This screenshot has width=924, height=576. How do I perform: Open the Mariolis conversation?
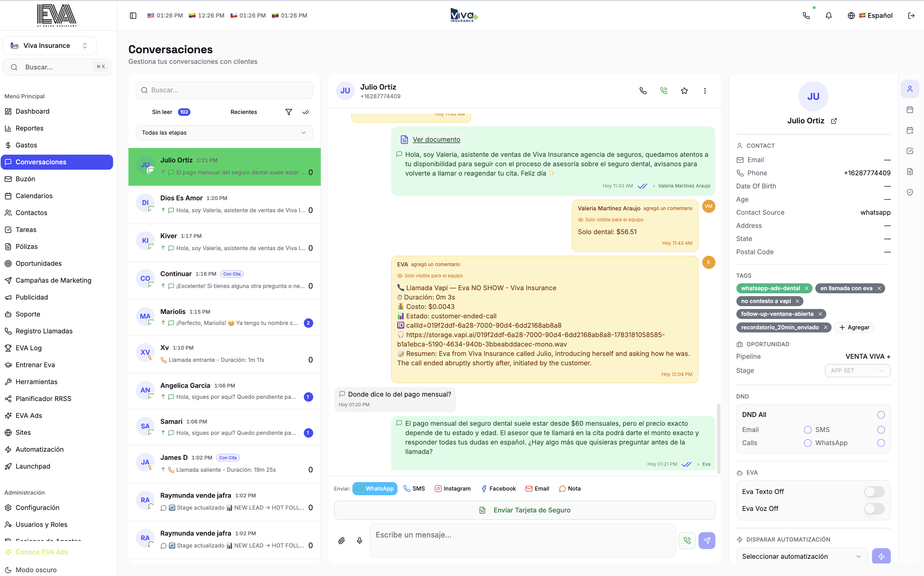(224, 318)
